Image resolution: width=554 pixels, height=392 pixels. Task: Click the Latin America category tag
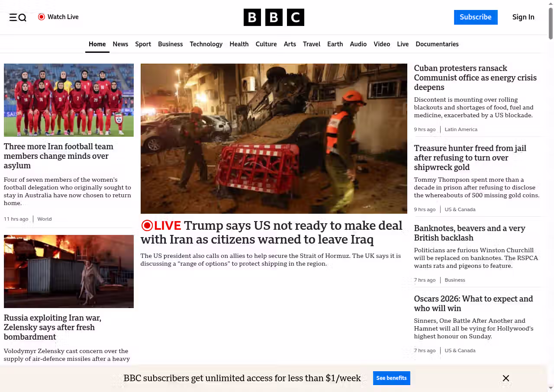pos(461,129)
